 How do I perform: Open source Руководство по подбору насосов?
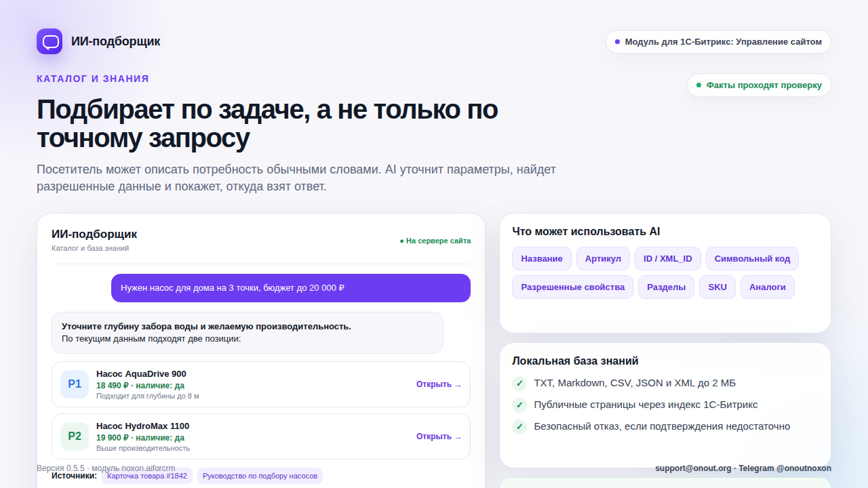pyautogui.click(x=260, y=476)
